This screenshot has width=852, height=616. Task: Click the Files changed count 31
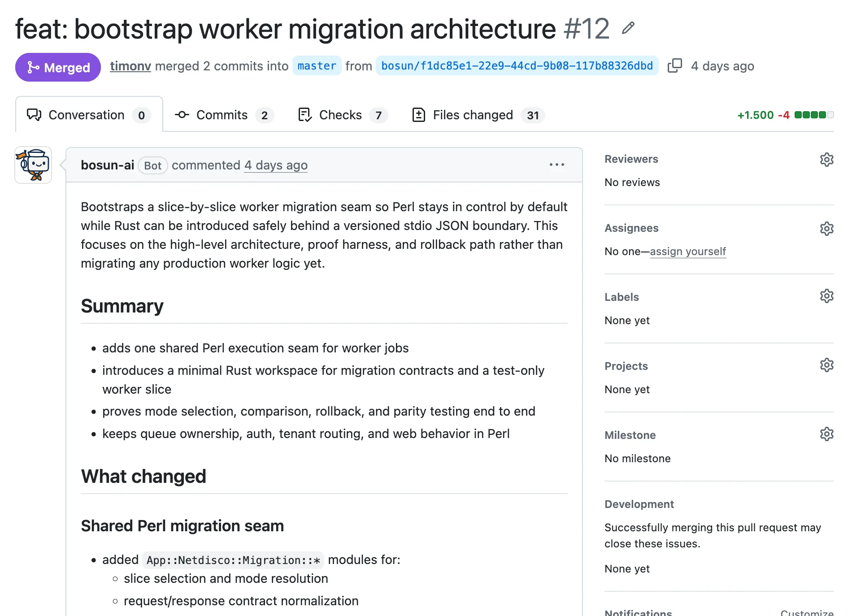[533, 115]
